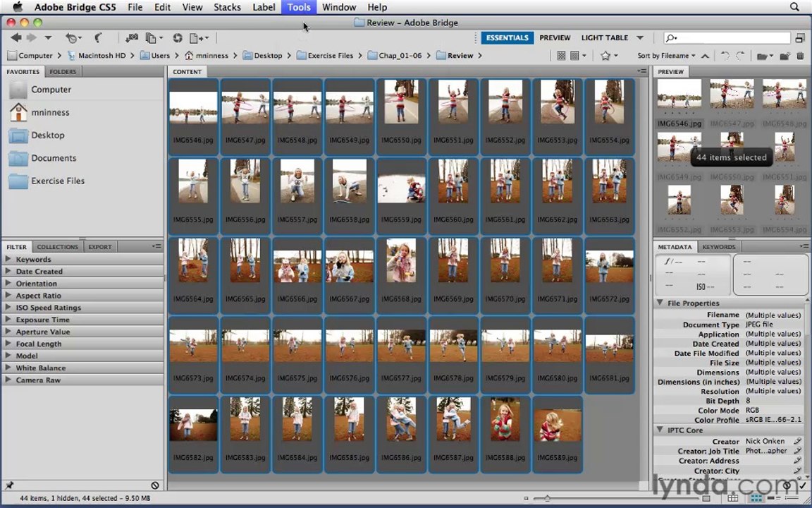The image size is (812, 508).
Task: Select Exercise Files in Favorites
Action: (47, 181)
